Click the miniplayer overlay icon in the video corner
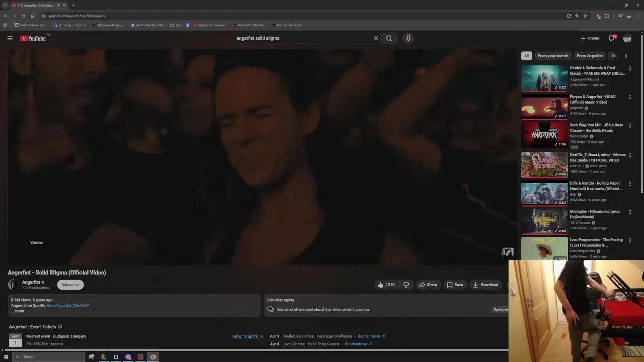 (508, 253)
